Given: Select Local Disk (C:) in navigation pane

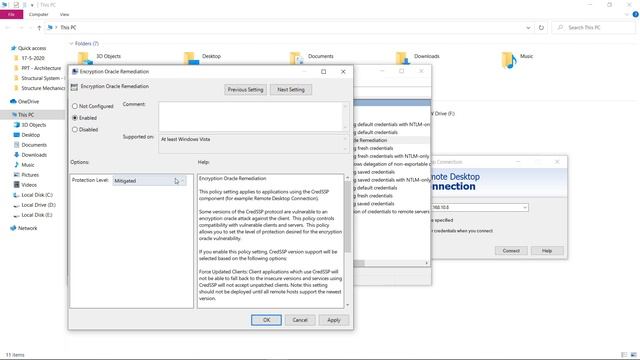Looking at the screenshot, I should pyautogui.click(x=37, y=195).
